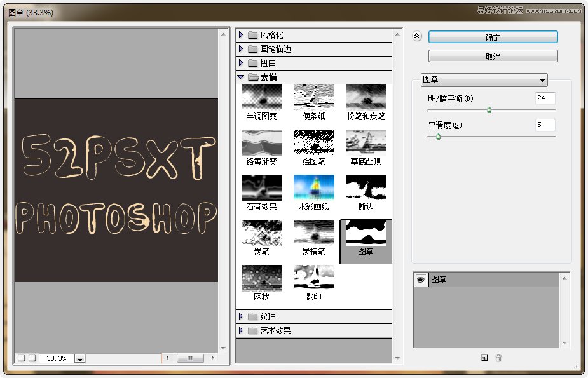Click the 取消 button
This screenshot has width=588, height=378.
(493, 56)
